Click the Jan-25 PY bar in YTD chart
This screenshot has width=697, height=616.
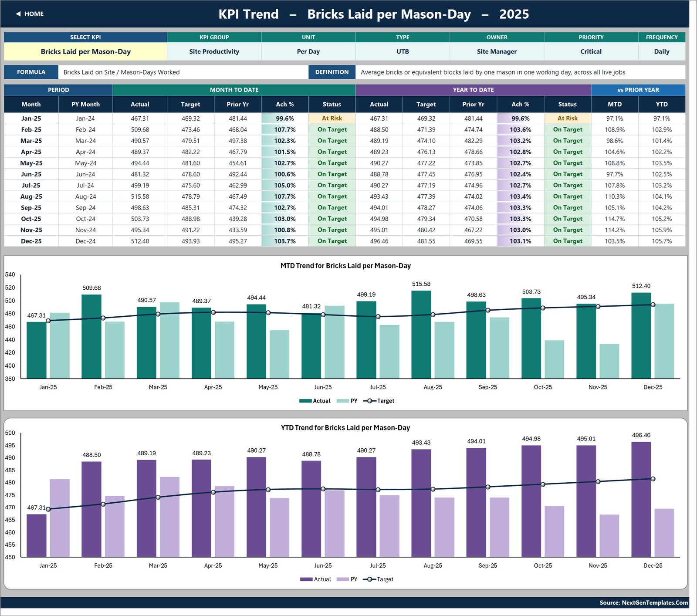coord(59,518)
